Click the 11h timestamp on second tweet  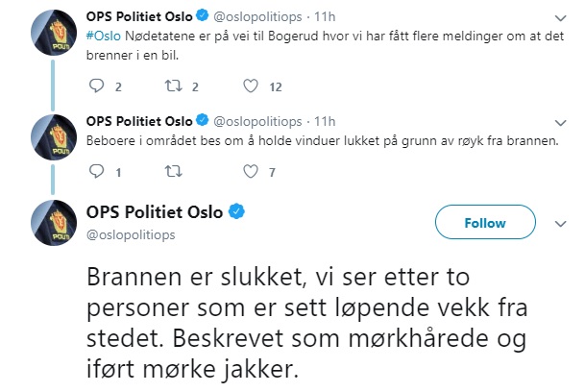[325, 122]
